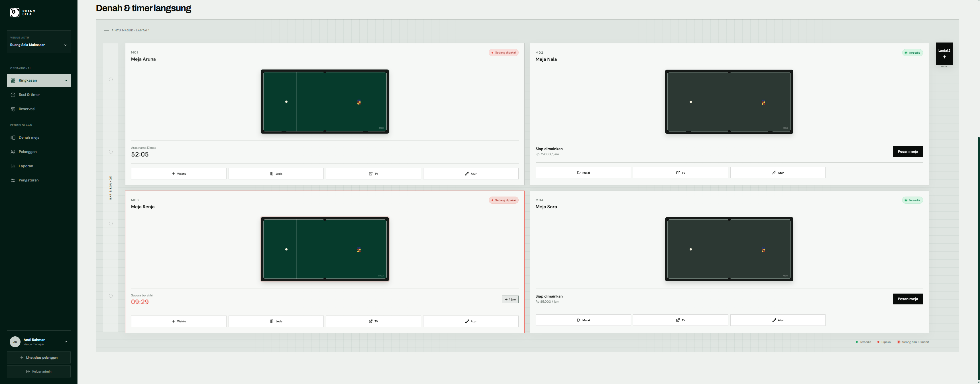980x384 pixels.
Task: Click Lihat situs pelanggan link
Action: coord(39,358)
